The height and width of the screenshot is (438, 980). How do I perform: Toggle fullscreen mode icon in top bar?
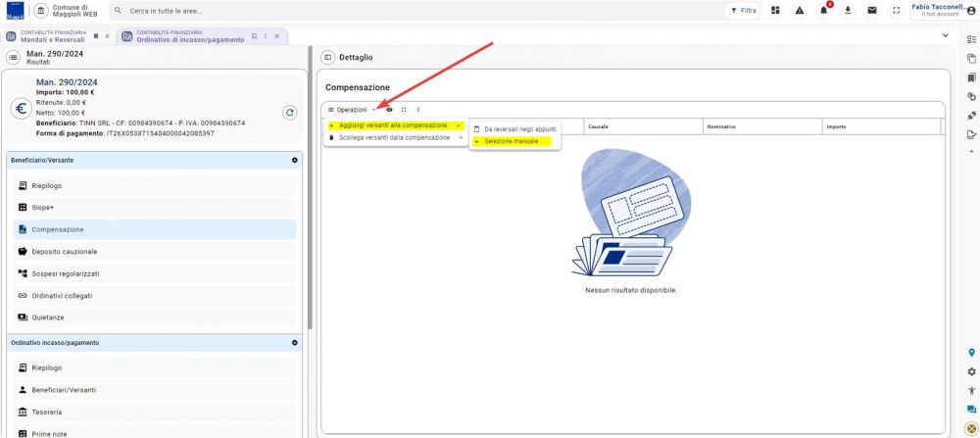point(897,11)
